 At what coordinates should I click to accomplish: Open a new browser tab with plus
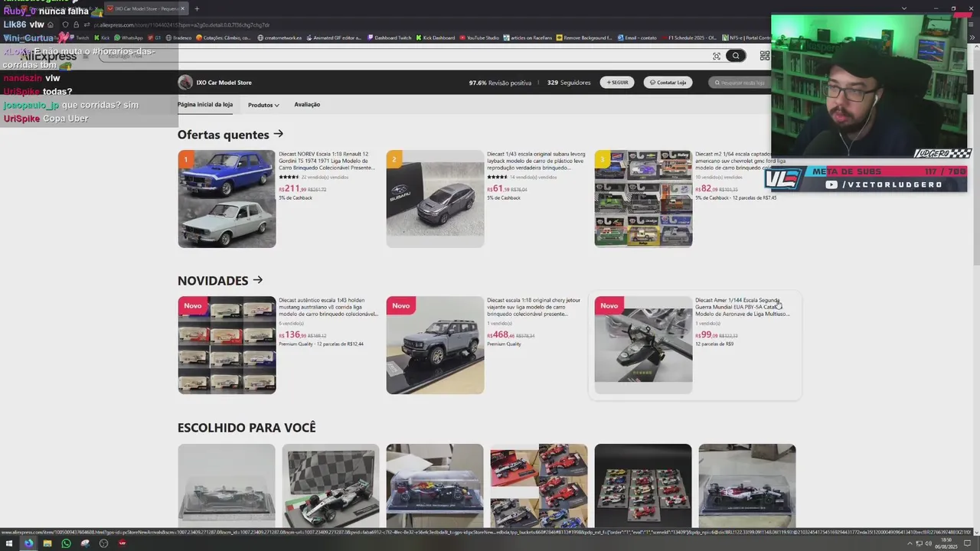coord(197,8)
